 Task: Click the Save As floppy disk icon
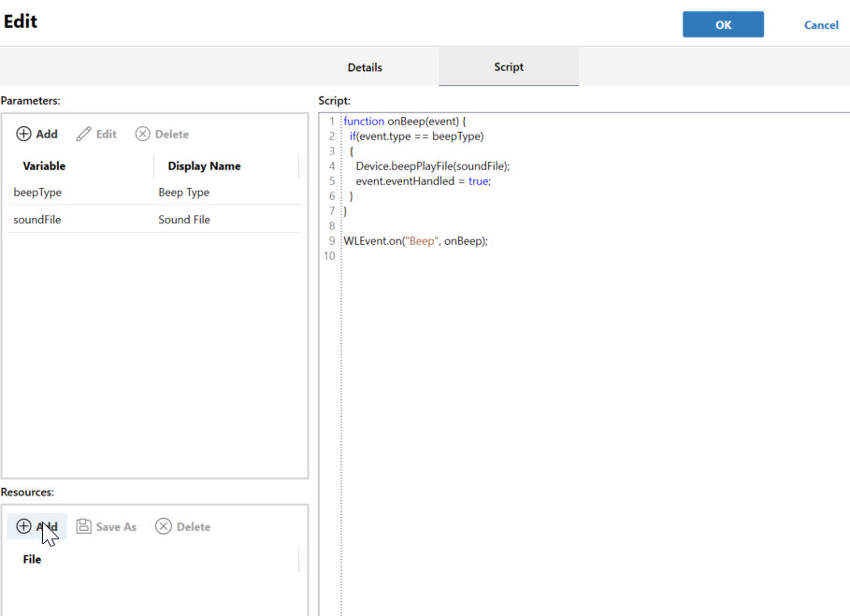coord(84,526)
